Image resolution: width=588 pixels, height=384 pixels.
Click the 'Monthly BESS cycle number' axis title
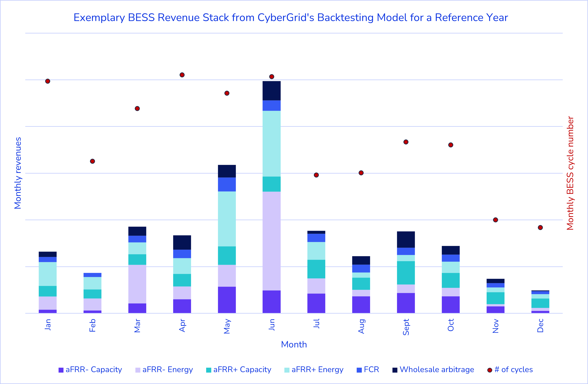pyautogui.click(x=570, y=173)
